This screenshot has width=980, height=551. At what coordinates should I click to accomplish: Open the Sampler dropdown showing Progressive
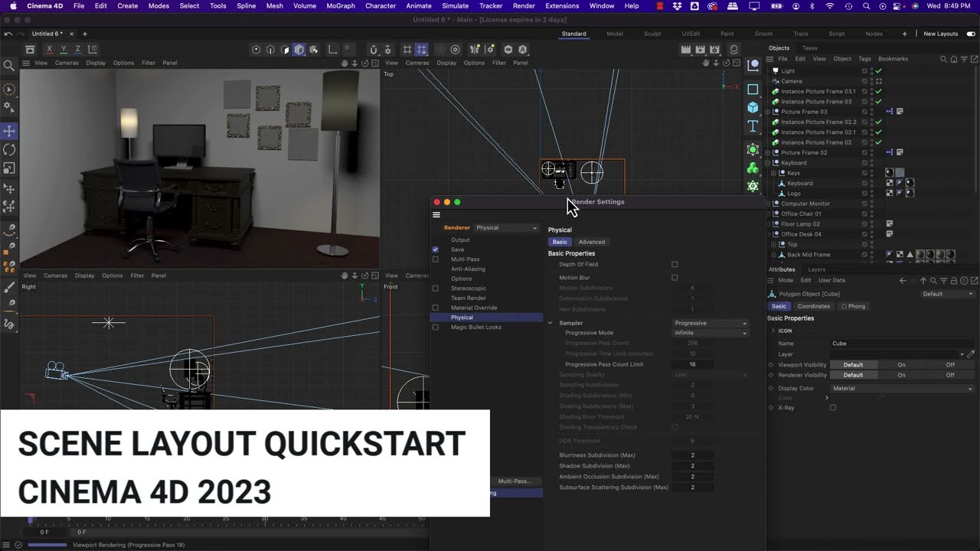(x=710, y=323)
